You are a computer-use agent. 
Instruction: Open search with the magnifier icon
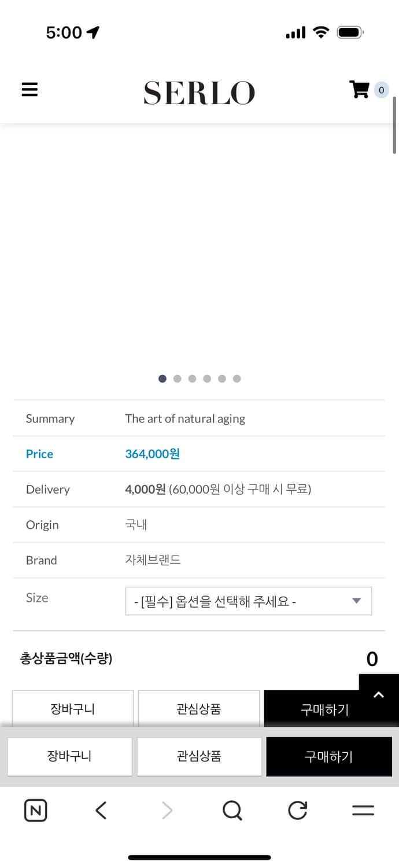tap(232, 810)
